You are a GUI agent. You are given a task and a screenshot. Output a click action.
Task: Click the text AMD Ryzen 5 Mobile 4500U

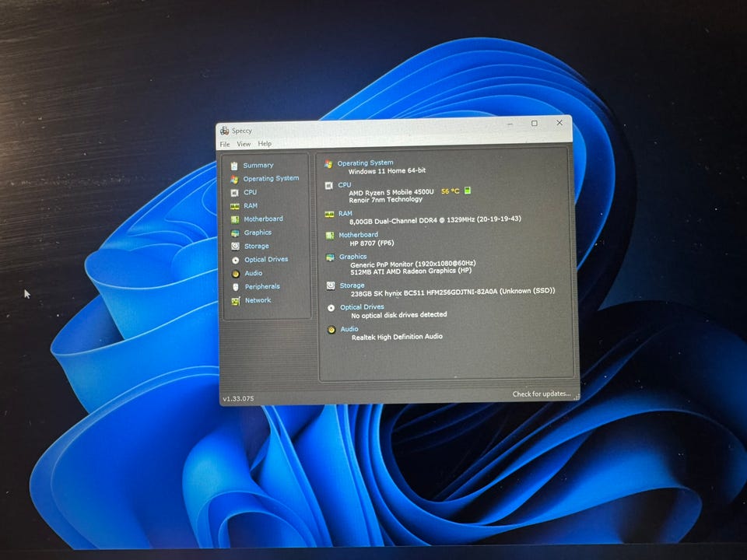click(x=391, y=192)
